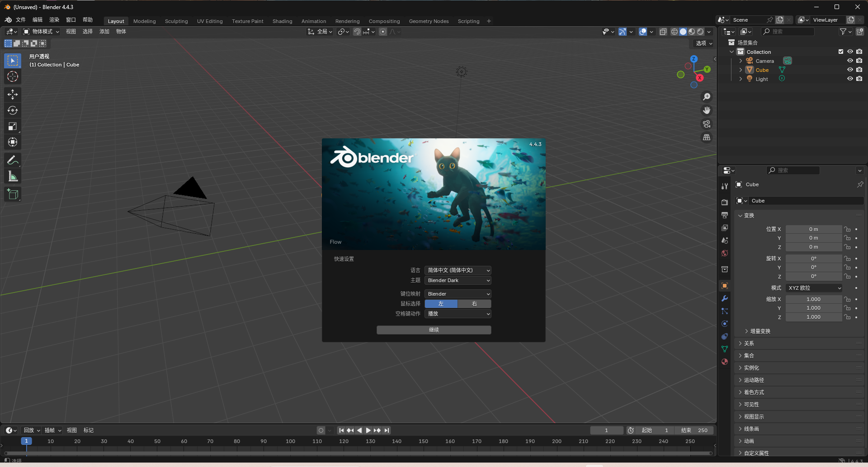Activate the Annotate tool
The height and width of the screenshot is (467, 868).
coord(12,160)
